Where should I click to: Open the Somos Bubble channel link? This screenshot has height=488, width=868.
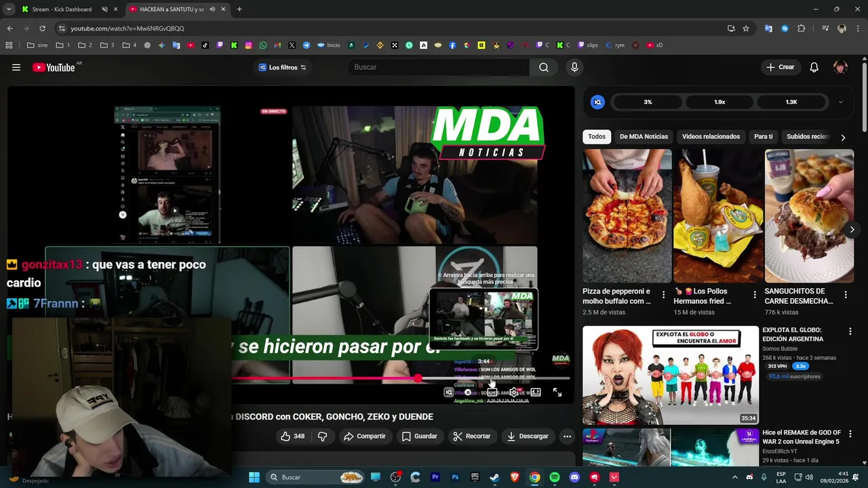(x=780, y=349)
